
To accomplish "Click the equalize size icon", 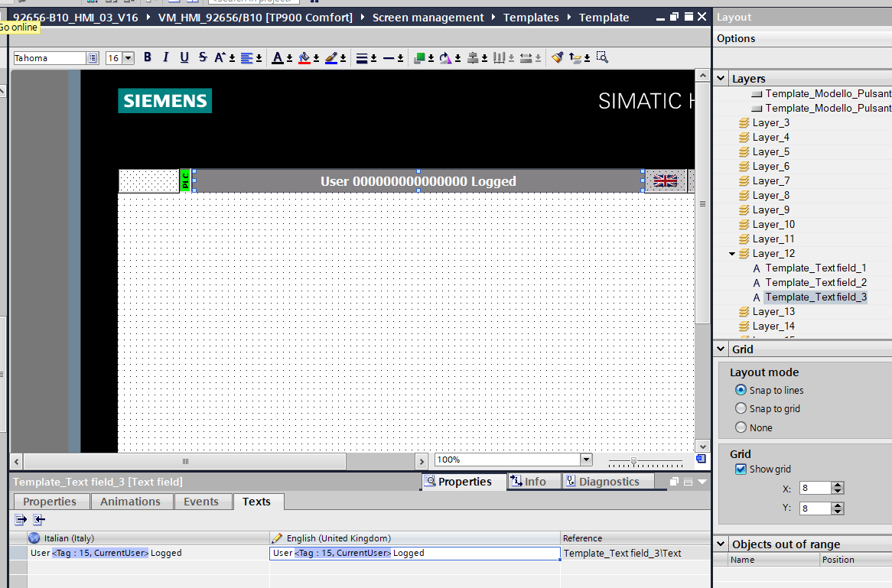I will pos(526,57).
